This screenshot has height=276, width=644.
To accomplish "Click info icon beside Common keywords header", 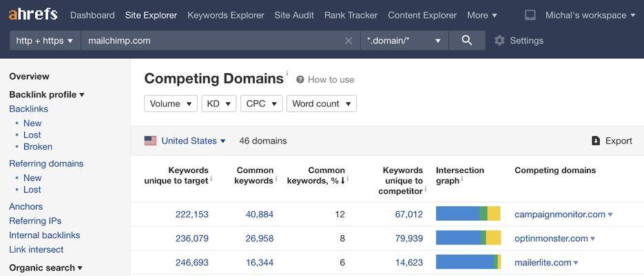I will [276, 179].
